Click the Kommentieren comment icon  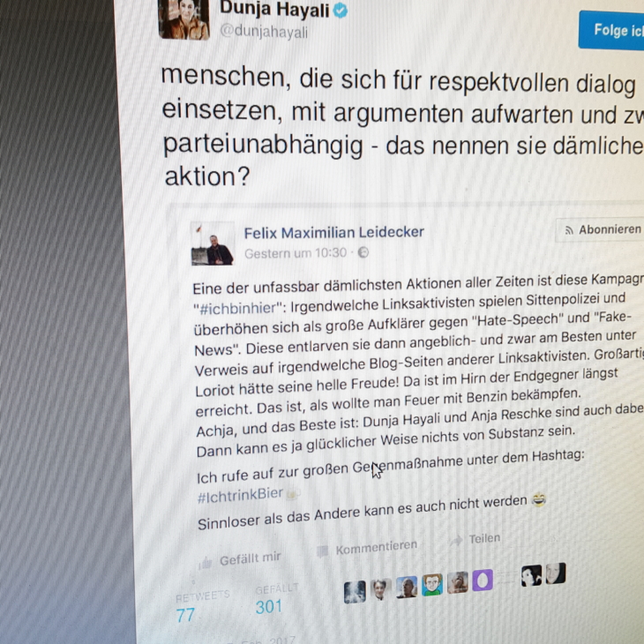point(322,551)
